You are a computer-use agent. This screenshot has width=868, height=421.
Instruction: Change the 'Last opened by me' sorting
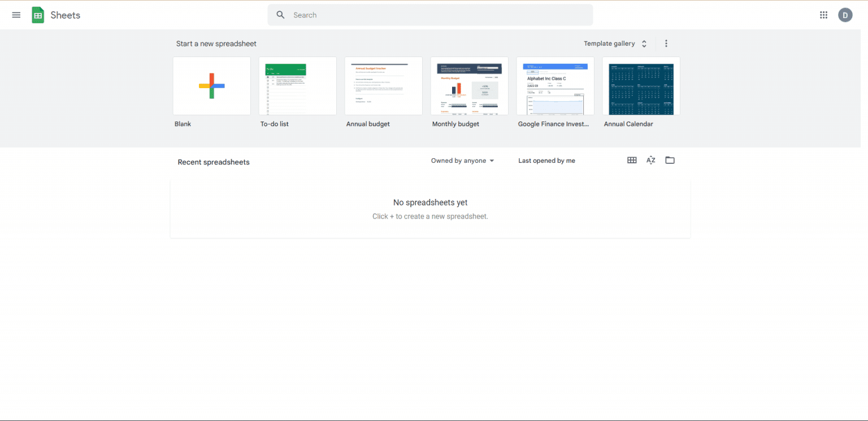click(546, 160)
